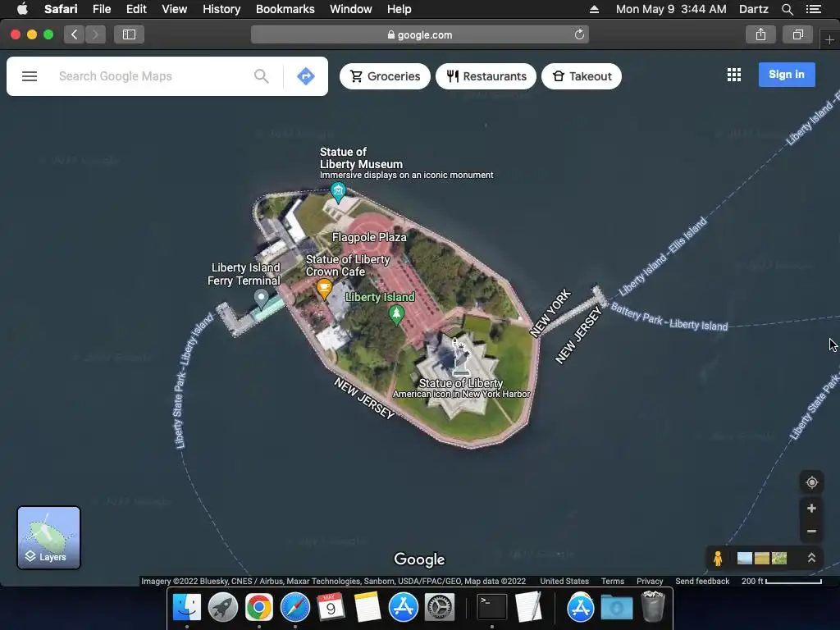Zoom in on the map

[x=811, y=508]
